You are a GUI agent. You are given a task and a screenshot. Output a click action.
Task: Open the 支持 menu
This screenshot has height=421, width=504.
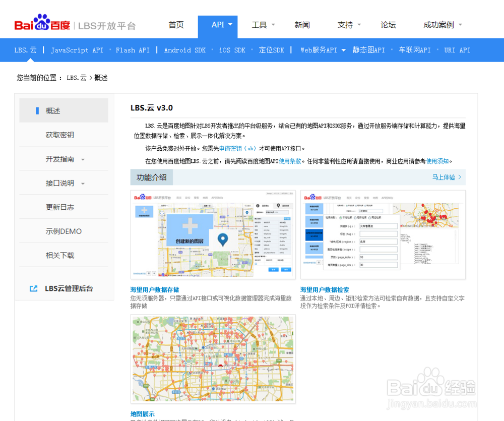point(345,25)
